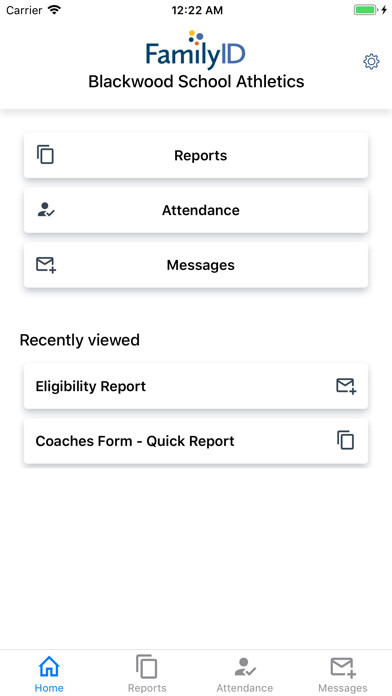Click envelope icon beside Eligibility Report
The width and height of the screenshot is (392, 696).
[346, 386]
